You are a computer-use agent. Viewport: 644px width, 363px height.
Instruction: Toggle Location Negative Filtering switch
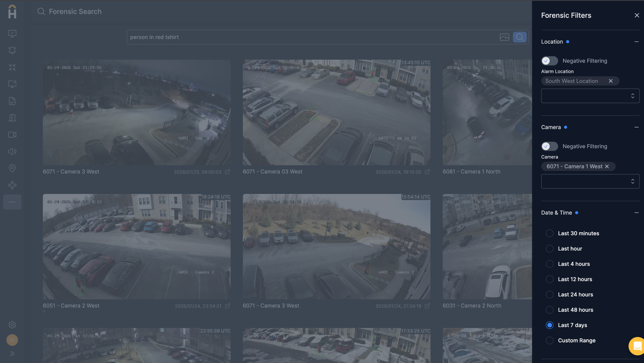coord(549,61)
